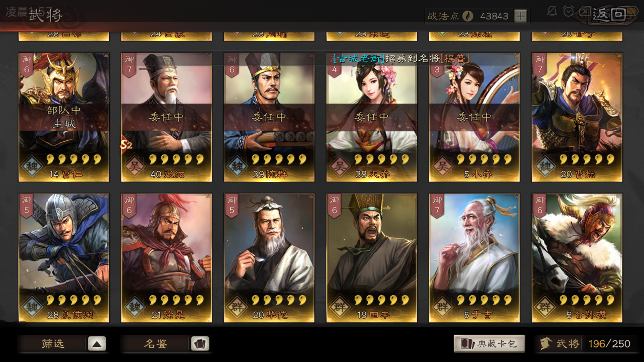The width and height of the screenshot is (644, 362).
Task: Click the 魏 faction emblem on 曹仁 card
Action: click(32, 166)
